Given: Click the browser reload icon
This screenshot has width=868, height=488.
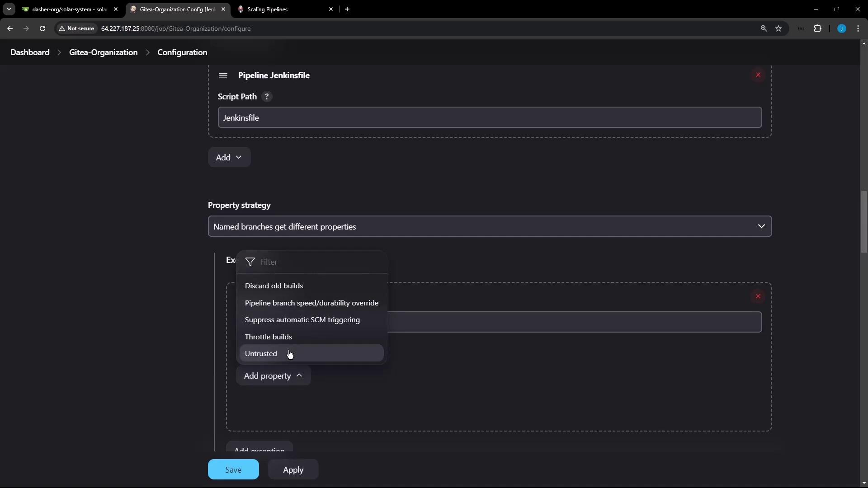Looking at the screenshot, I should 42,28.
